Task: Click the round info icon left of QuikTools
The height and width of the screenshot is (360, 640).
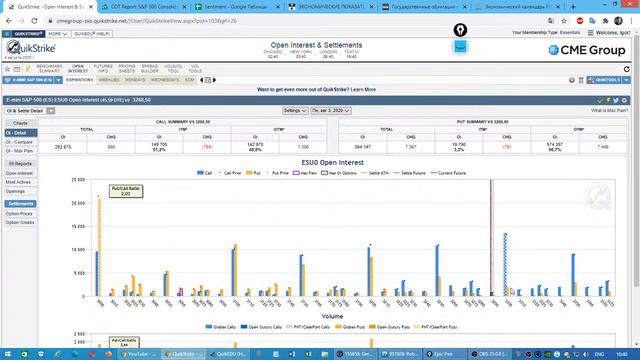Action: [x=572, y=80]
